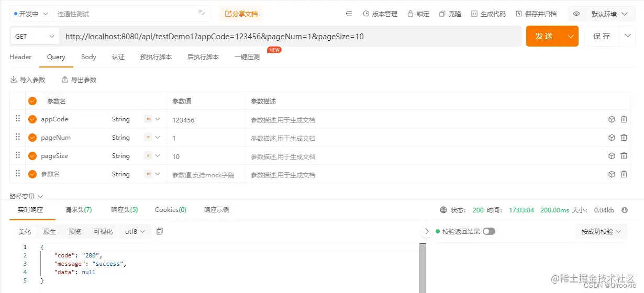The height and width of the screenshot is (293, 644).
Task: Click the cube icon on pageSize row
Action: click(611, 156)
